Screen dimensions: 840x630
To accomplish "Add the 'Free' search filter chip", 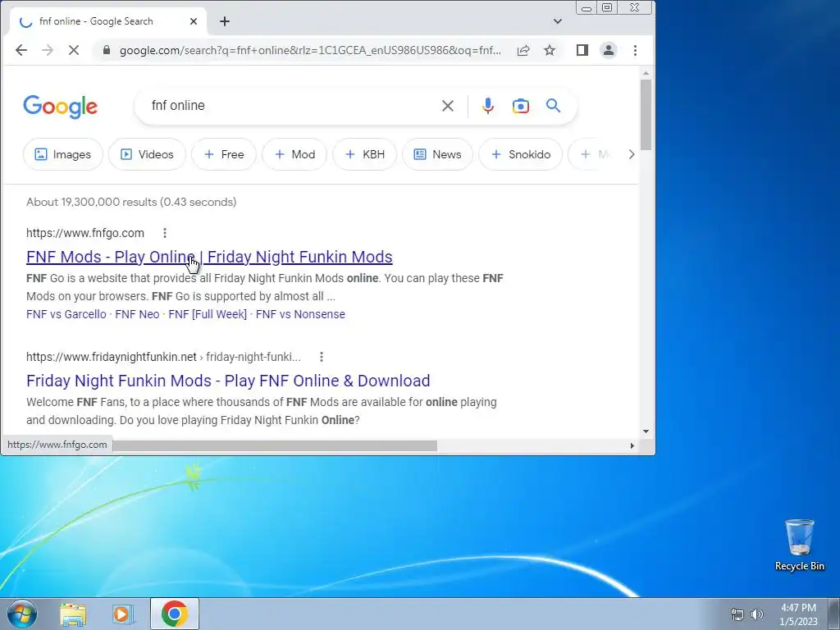I will [x=224, y=154].
